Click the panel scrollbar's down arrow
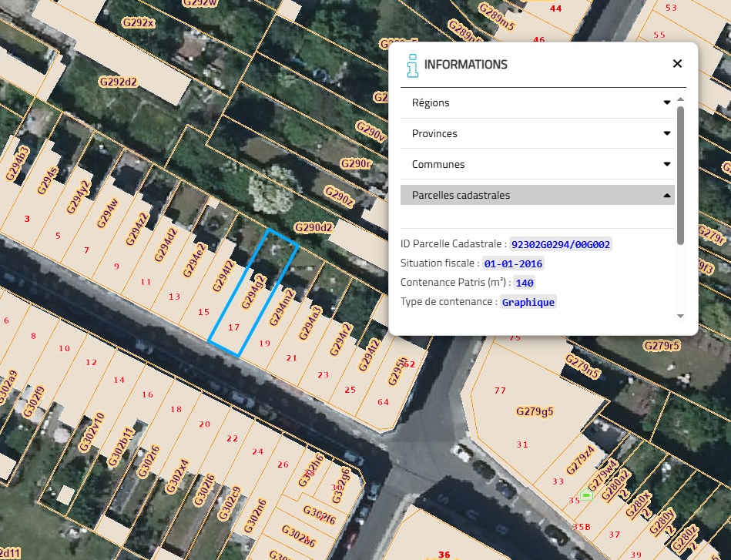This screenshot has width=731, height=560. click(680, 316)
